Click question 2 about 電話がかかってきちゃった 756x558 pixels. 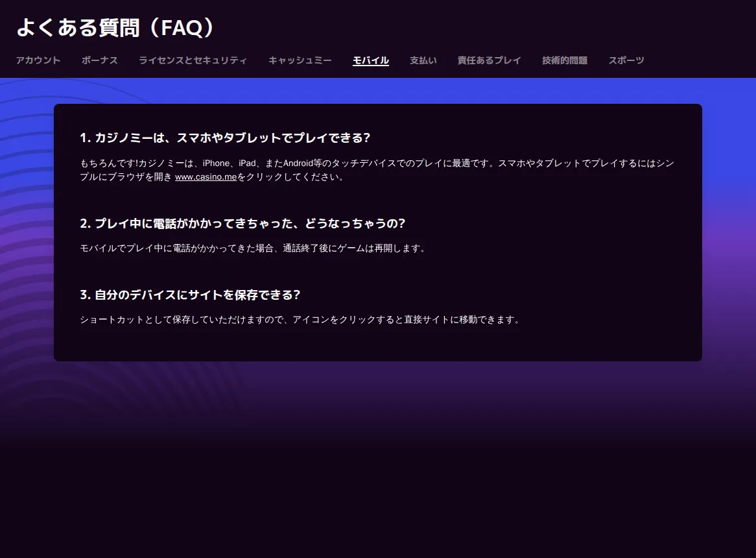coord(242,224)
